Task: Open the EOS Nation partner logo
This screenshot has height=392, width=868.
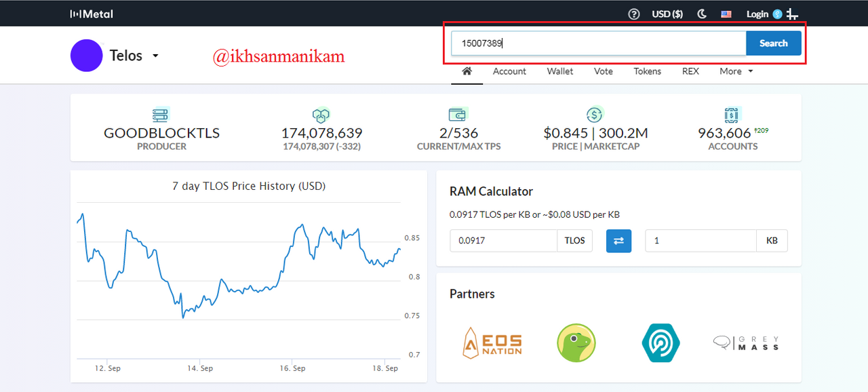Action: pos(492,342)
